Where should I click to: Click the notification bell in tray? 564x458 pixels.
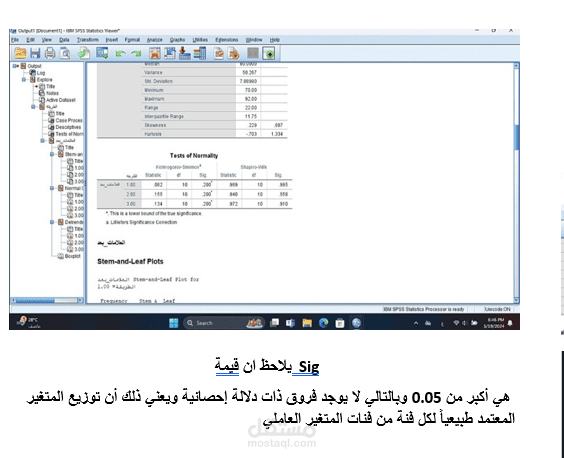coord(510,323)
